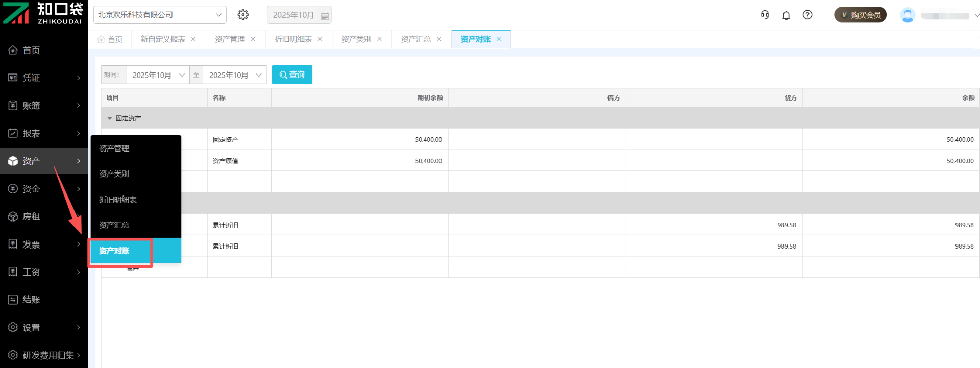Click the 购买会员 membership button

coord(860,15)
